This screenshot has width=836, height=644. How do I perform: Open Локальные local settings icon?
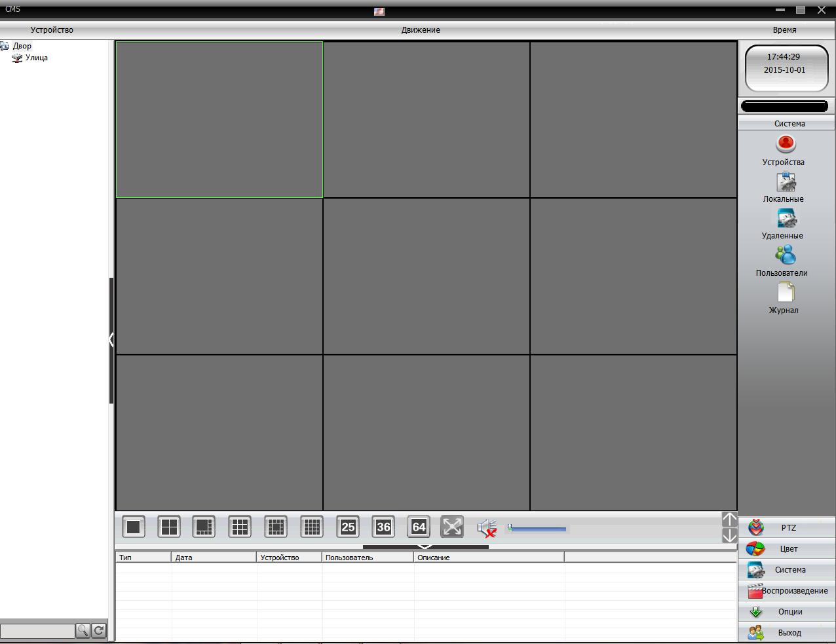[x=786, y=181]
